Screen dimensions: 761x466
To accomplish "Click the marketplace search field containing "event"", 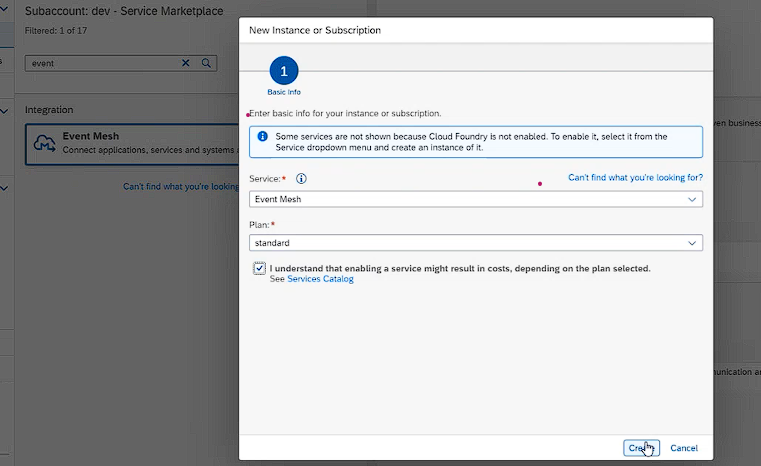I will click(x=100, y=63).
